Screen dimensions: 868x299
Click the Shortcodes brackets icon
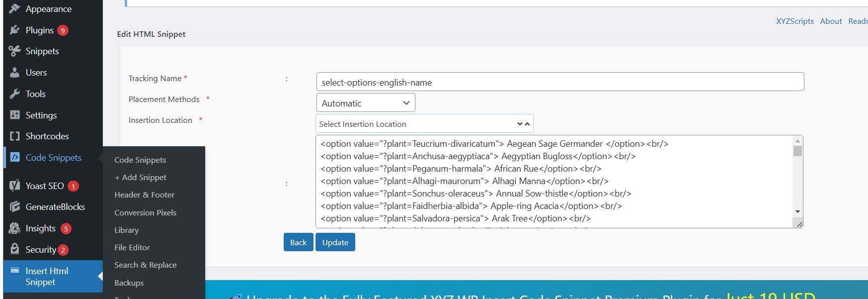click(15, 136)
